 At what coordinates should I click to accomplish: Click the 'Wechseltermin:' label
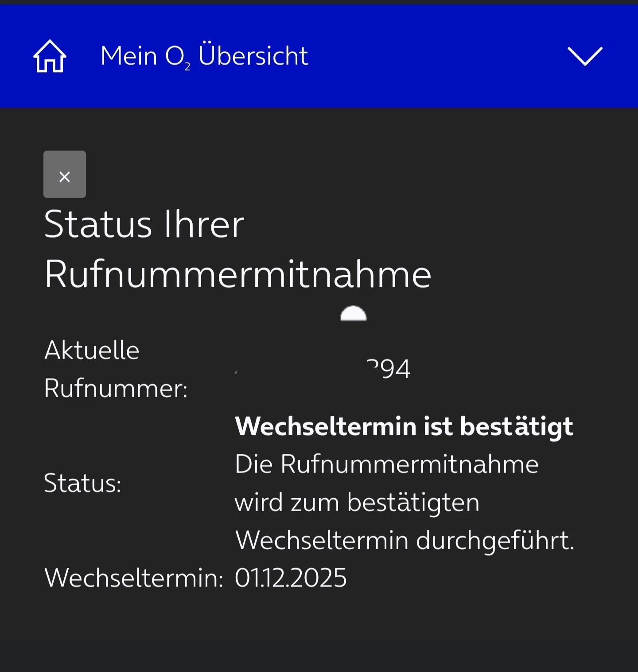(134, 578)
